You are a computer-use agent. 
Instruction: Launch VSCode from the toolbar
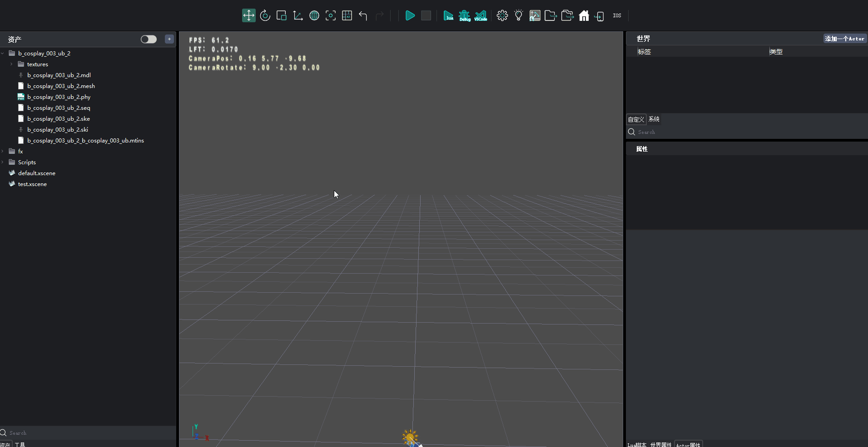point(481,15)
